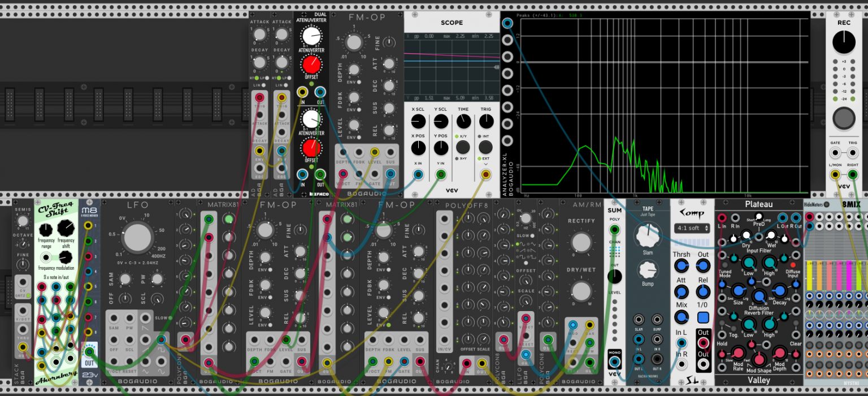This screenshot has height=396, width=868.
Task: Click the SUM module POLY input jack
Action: coord(614,230)
